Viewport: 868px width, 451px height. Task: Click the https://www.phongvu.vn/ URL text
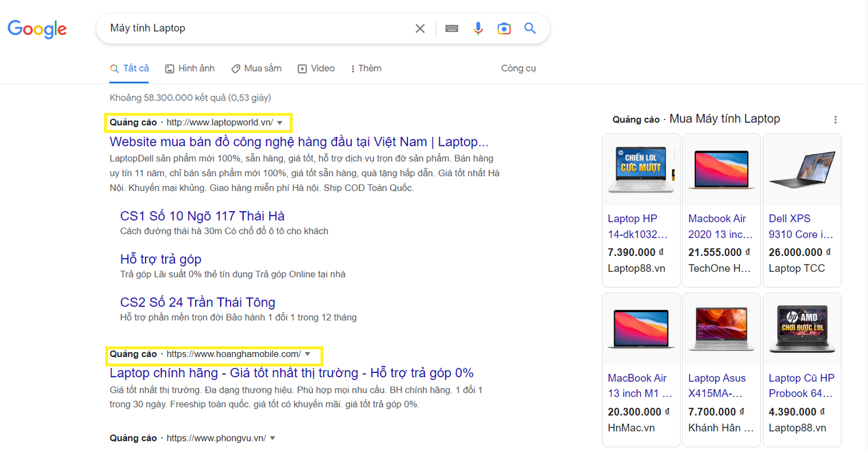[x=216, y=438]
